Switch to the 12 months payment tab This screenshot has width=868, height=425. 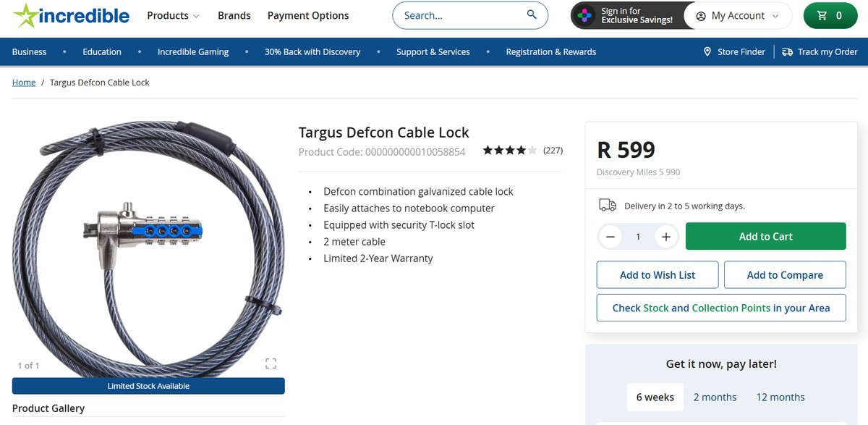(780, 397)
